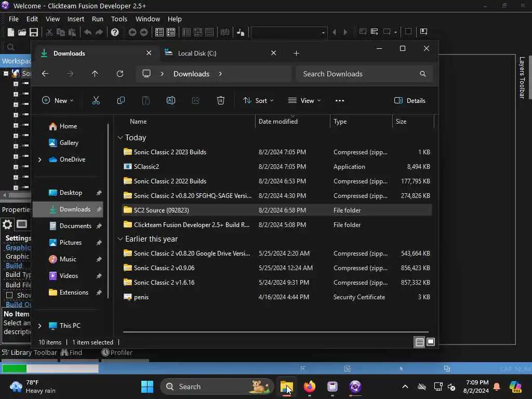Open the Sort dropdown
This screenshot has width=532, height=399.
258,100
